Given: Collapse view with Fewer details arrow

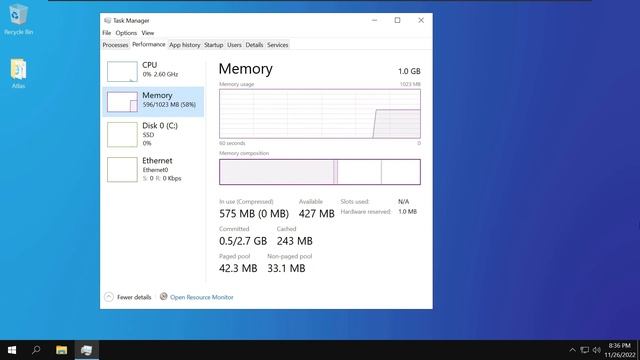Looking at the screenshot, I should click(109, 297).
